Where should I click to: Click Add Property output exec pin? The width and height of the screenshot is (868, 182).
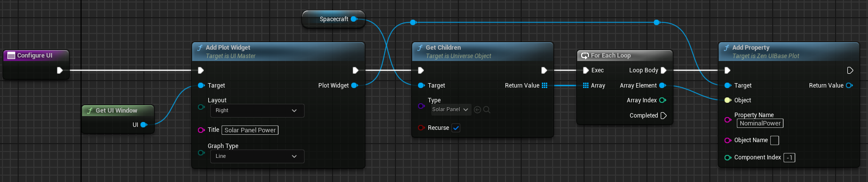tap(850, 70)
